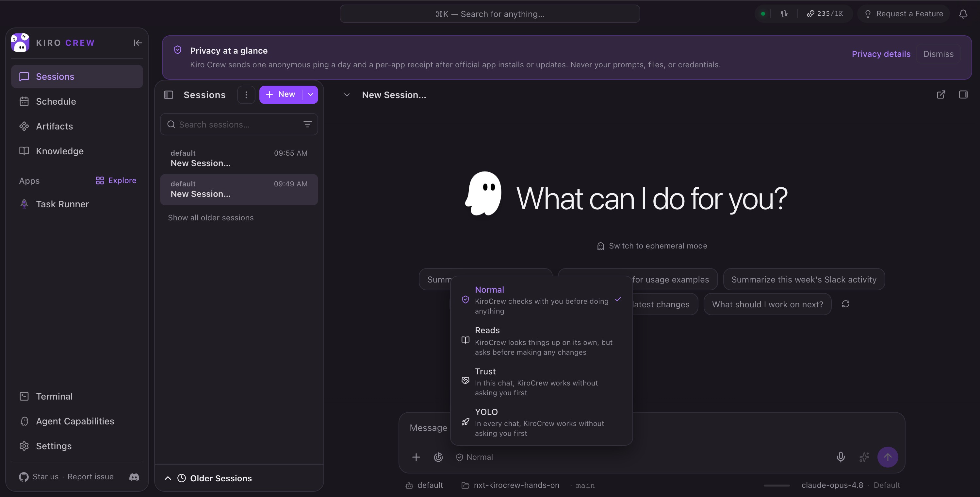
Task: Dismiss the privacy banner
Action: coord(938,54)
